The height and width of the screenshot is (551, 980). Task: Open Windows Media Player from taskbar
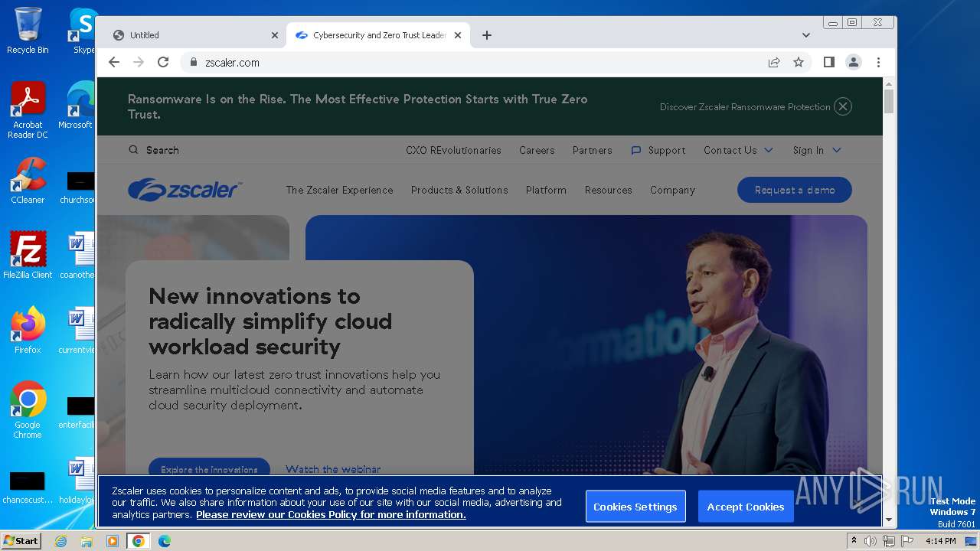(113, 541)
